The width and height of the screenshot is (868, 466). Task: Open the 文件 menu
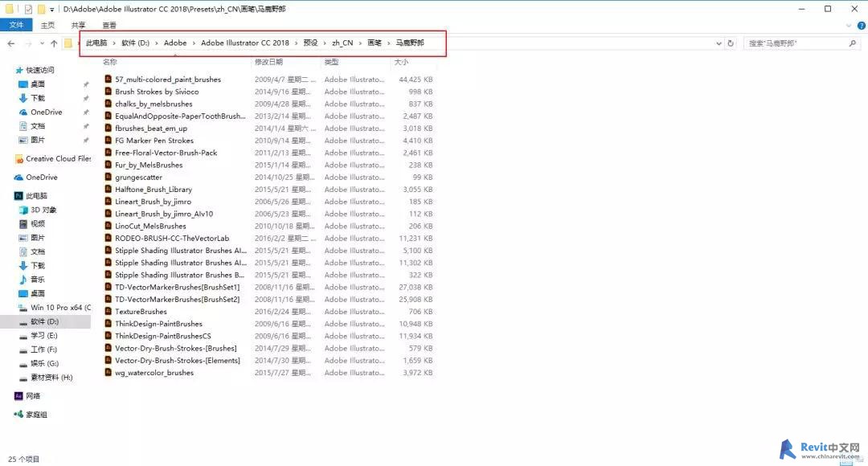tap(16, 25)
